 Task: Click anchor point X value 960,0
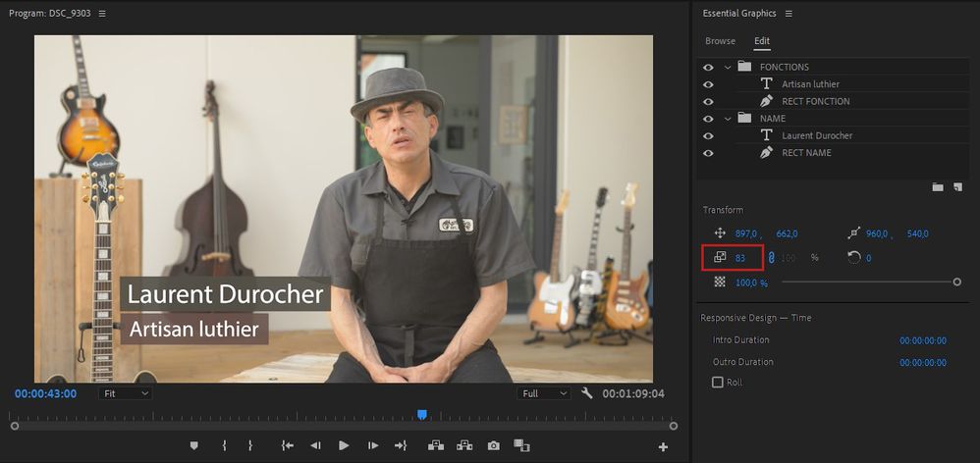point(877,234)
